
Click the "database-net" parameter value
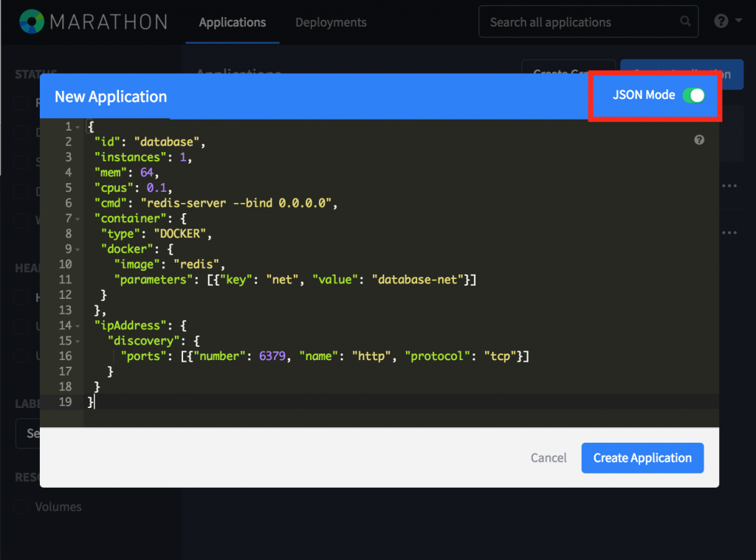(x=418, y=280)
